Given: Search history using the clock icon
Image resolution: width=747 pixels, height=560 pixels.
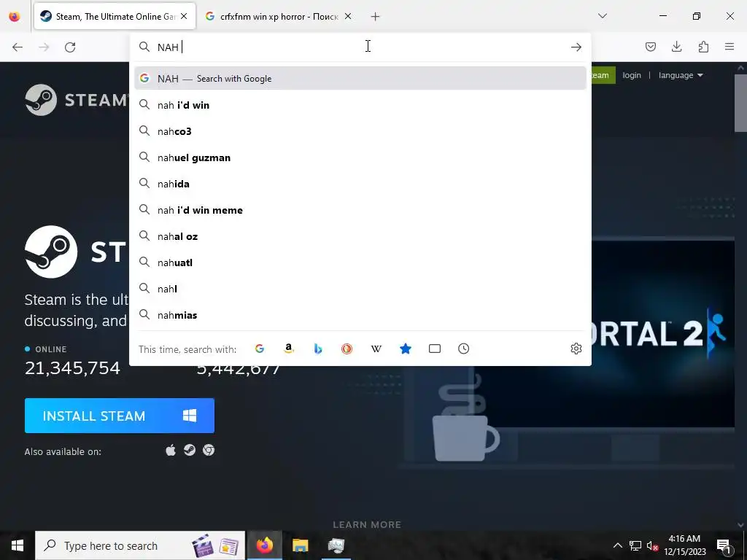Looking at the screenshot, I should click(463, 349).
